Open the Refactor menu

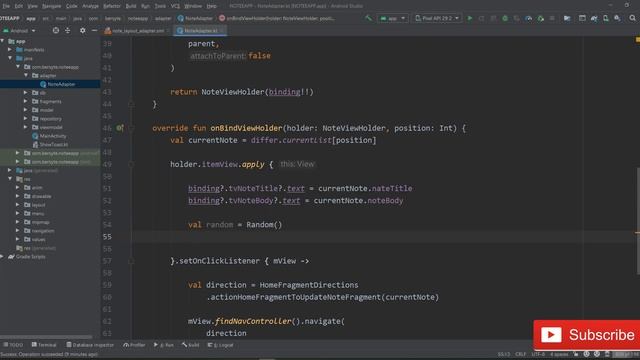coord(111,6)
